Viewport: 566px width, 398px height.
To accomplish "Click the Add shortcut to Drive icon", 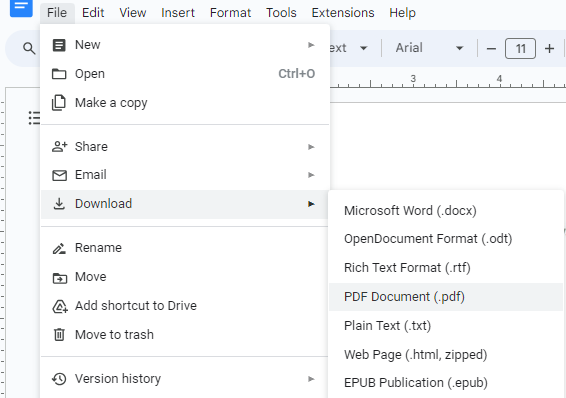I will (x=60, y=306).
